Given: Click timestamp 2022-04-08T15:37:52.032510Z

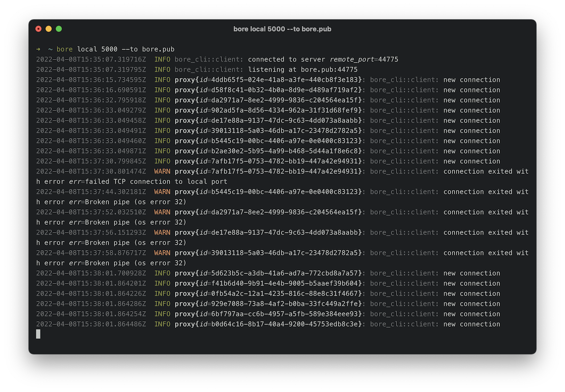Looking at the screenshot, I should tap(91, 212).
